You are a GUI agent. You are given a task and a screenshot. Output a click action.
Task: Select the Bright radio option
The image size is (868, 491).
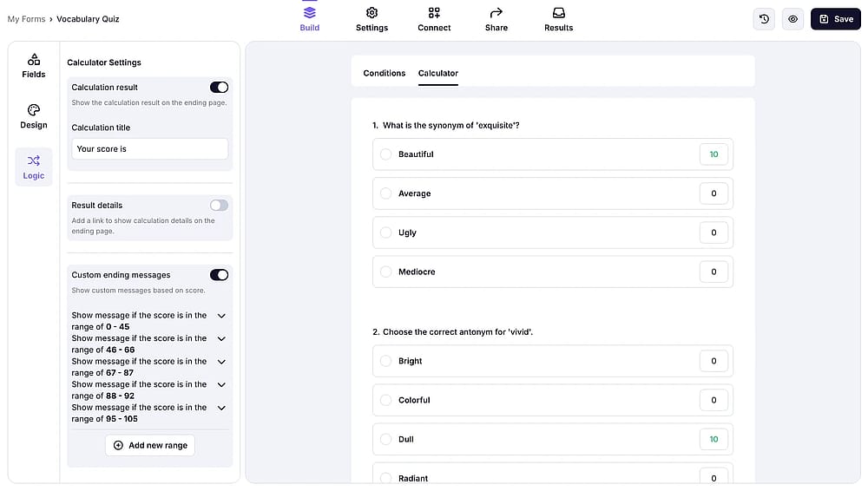tap(386, 361)
